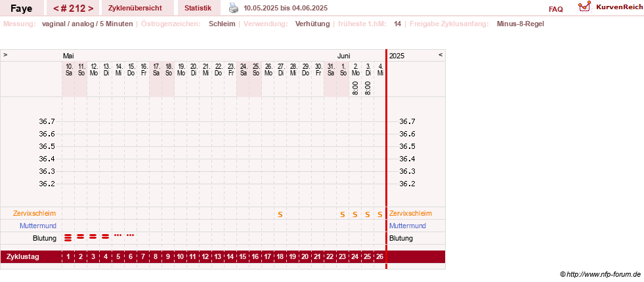Click the 'Verhütung' usage value

[312, 24]
